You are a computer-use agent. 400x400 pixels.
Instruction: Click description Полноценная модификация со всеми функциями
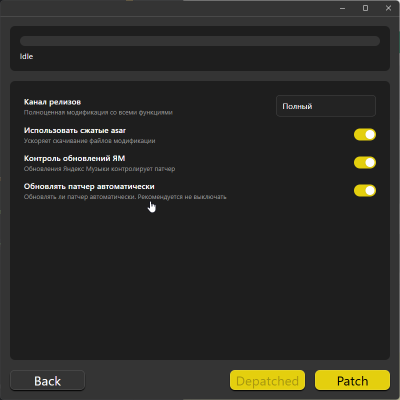(98, 112)
